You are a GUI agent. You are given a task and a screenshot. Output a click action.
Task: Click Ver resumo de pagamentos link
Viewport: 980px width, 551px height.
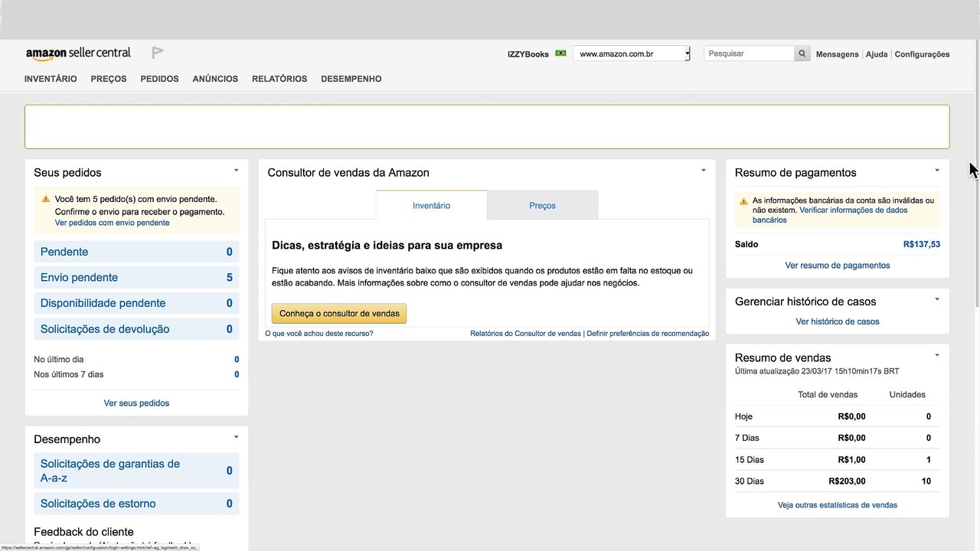click(x=838, y=266)
